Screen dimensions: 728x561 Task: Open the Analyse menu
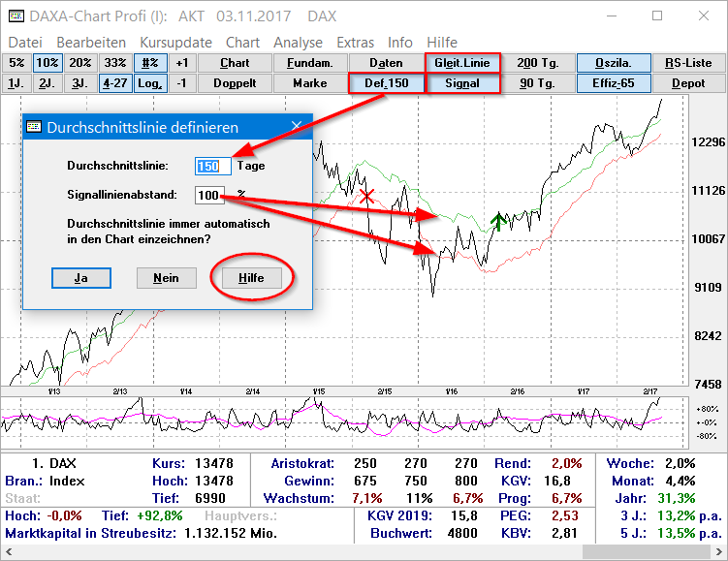tap(298, 43)
